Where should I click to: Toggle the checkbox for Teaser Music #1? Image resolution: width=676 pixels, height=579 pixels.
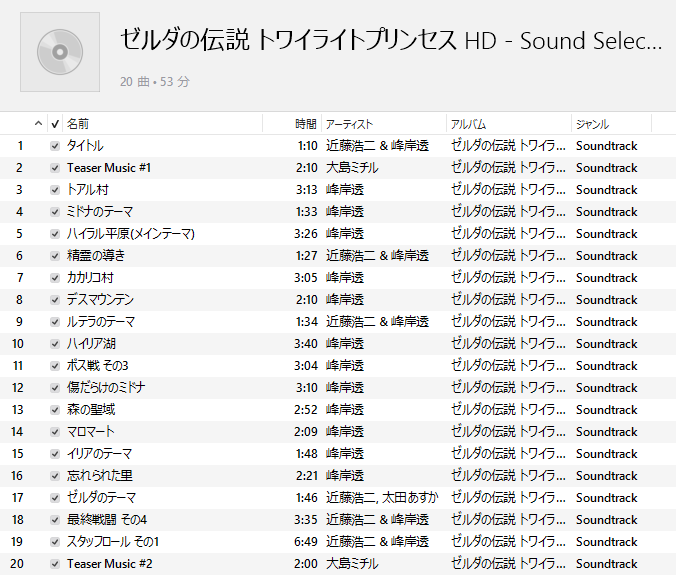point(55,168)
